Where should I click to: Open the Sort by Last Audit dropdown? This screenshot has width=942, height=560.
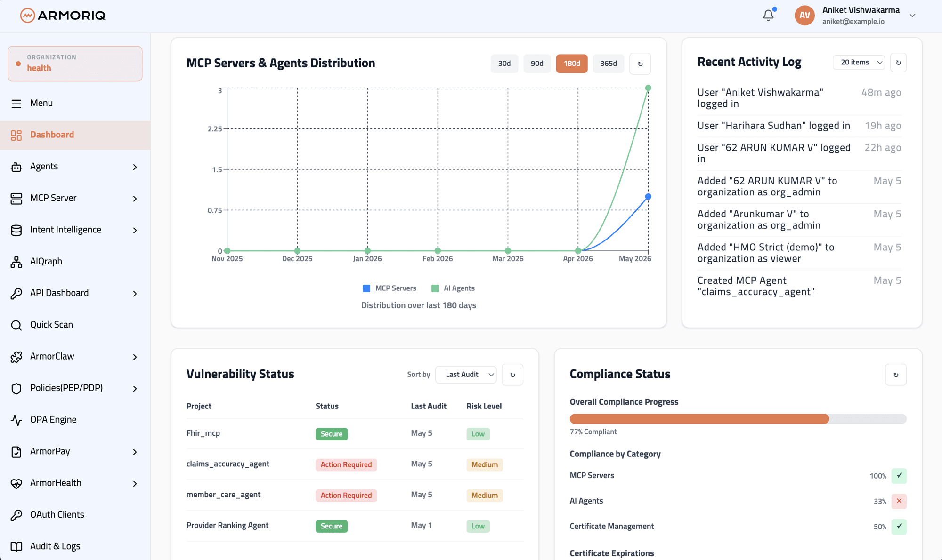(x=466, y=375)
